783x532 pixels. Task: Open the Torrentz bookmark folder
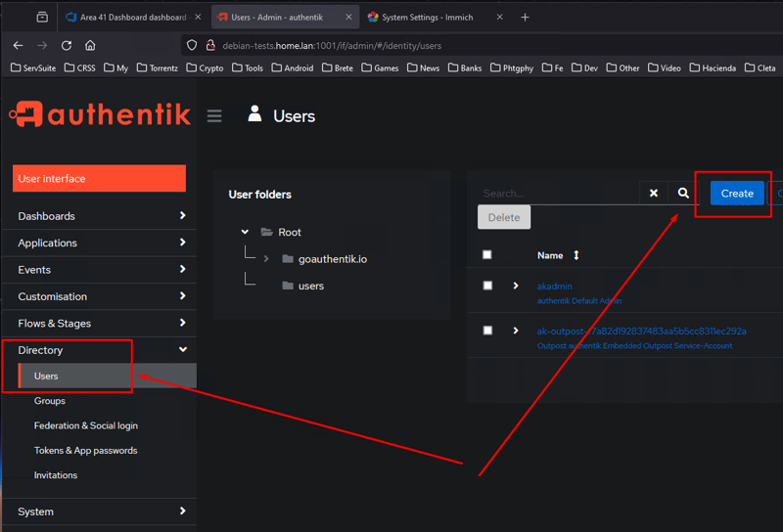pyautogui.click(x=158, y=67)
